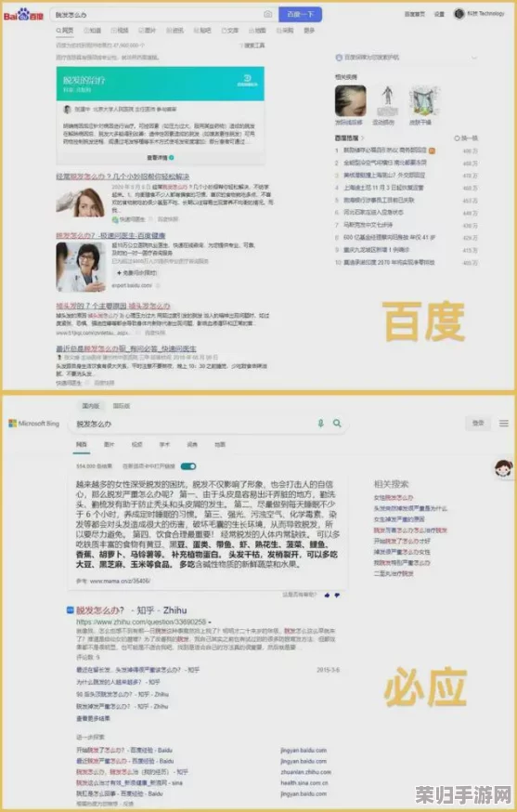Click related video thumbnail of human body

click(x=386, y=101)
